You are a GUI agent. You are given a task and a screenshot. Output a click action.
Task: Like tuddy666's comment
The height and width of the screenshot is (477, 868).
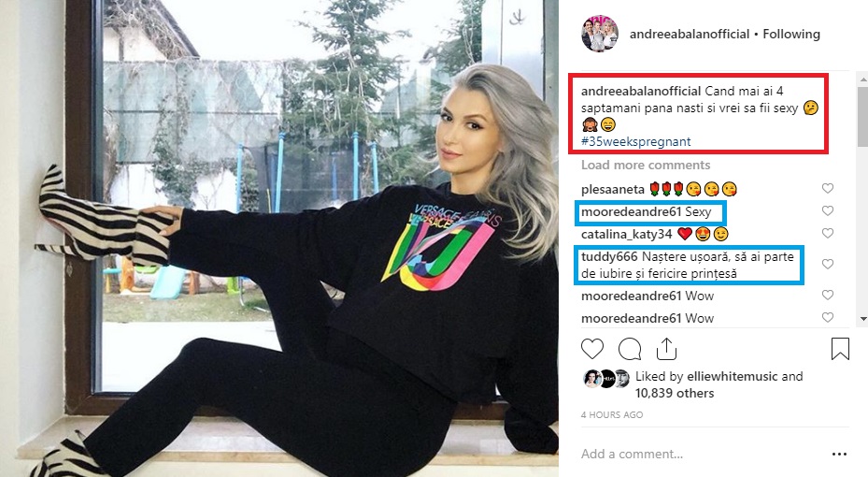pyautogui.click(x=828, y=265)
